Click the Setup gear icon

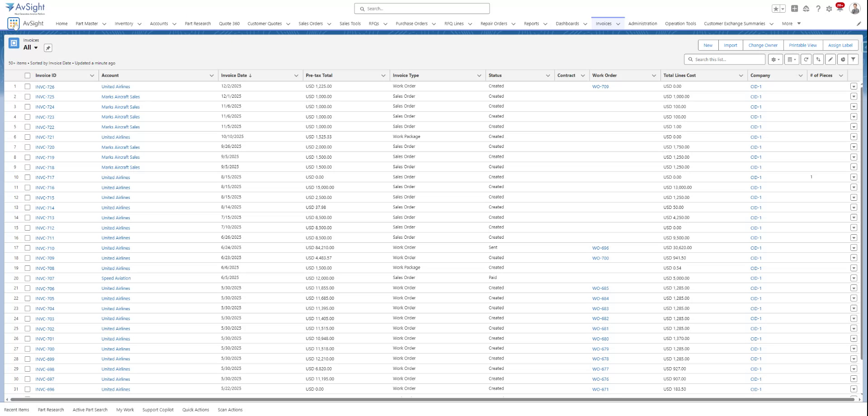[829, 8]
